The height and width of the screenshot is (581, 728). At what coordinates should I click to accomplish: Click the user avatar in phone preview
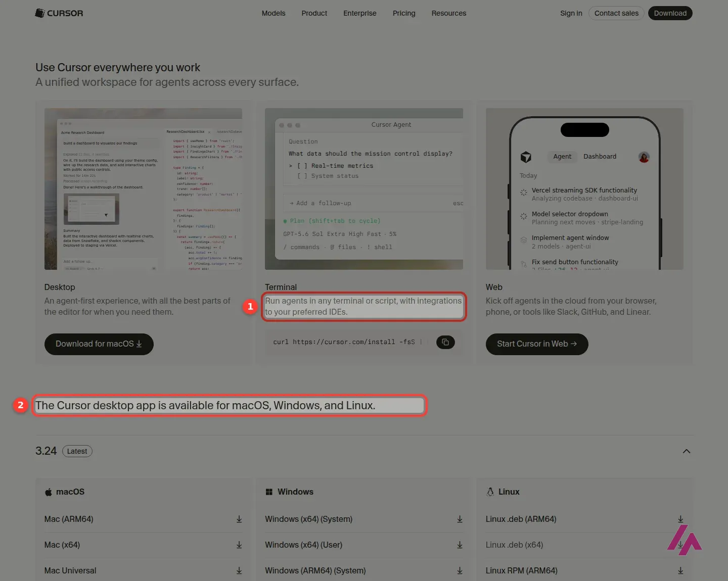tap(644, 157)
